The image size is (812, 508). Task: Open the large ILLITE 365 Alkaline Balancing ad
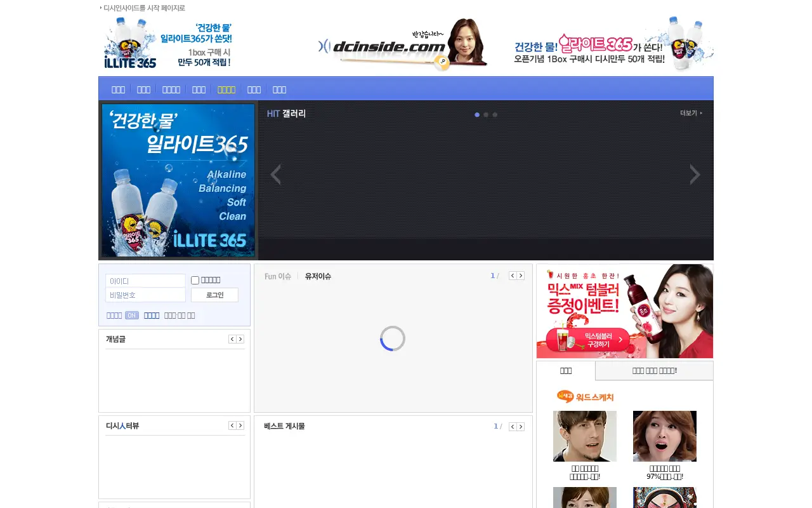(178, 180)
